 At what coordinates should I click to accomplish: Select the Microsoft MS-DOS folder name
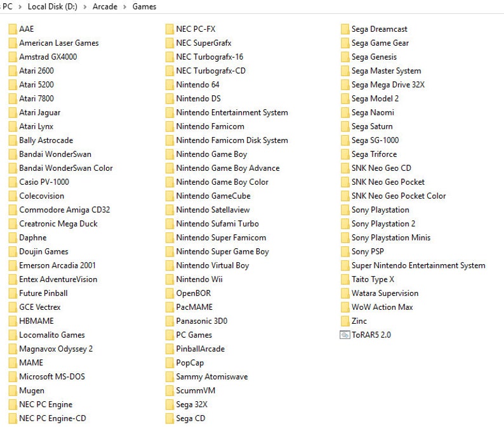(x=52, y=376)
